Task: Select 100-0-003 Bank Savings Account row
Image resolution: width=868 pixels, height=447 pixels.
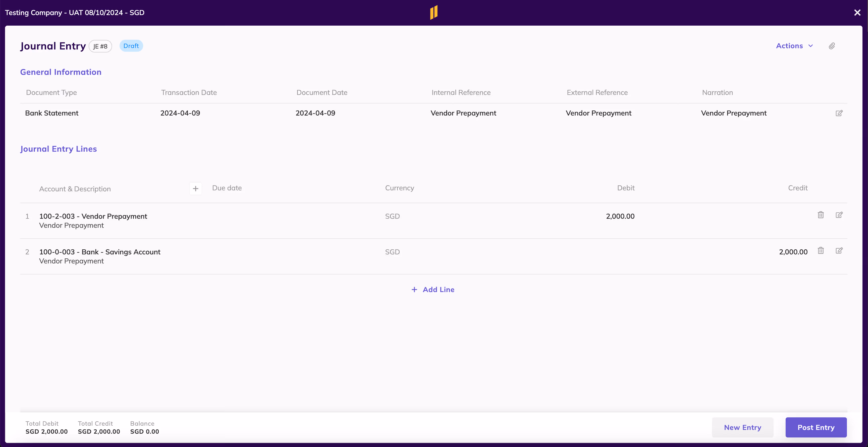Action: point(100,252)
